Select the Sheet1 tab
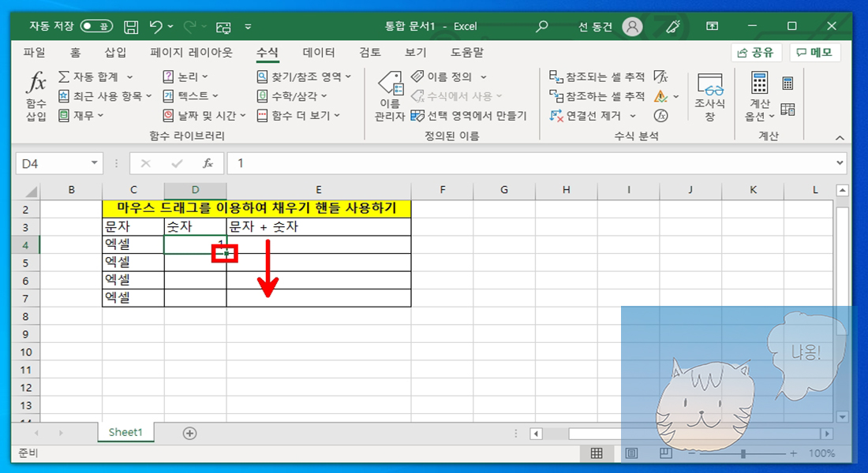Image resolution: width=868 pixels, height=473 pixels. [125, 433]
